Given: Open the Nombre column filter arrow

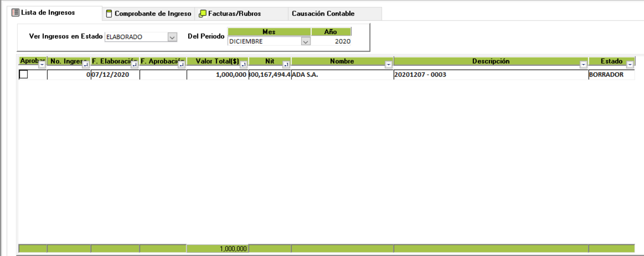Looking at the screenshot, I should point(388,65).
